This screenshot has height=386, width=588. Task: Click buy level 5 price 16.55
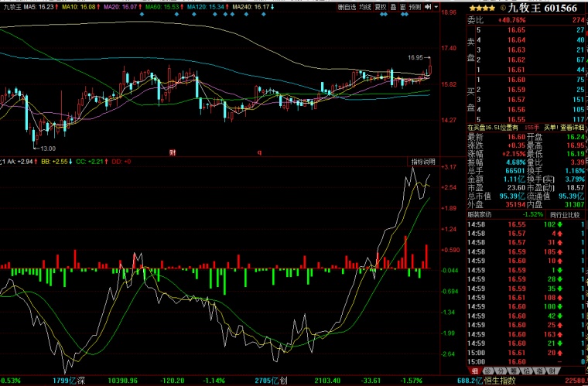pyautogui.click(x=516, y=120)
